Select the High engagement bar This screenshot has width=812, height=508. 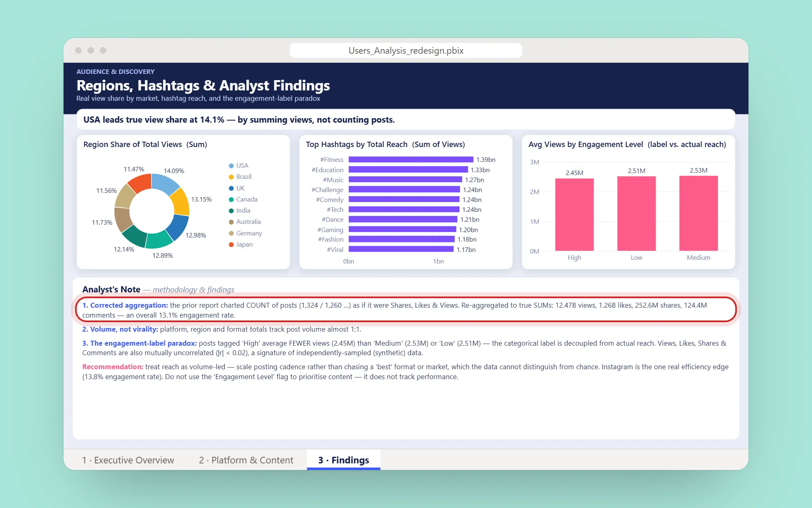(x=574, y=214)
